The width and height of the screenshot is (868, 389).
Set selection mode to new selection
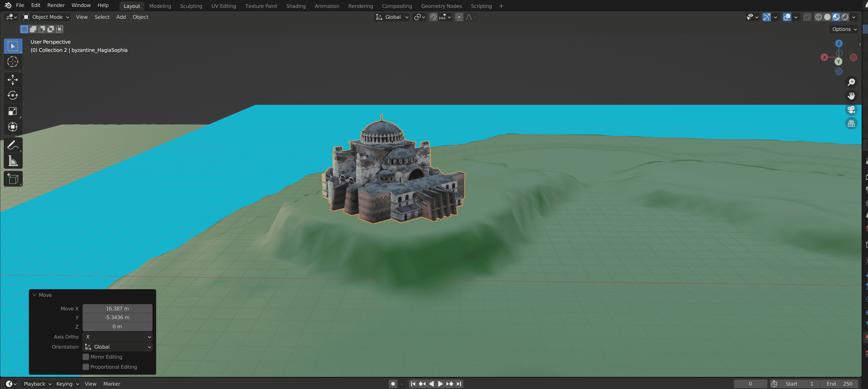(x=24, y=29)
